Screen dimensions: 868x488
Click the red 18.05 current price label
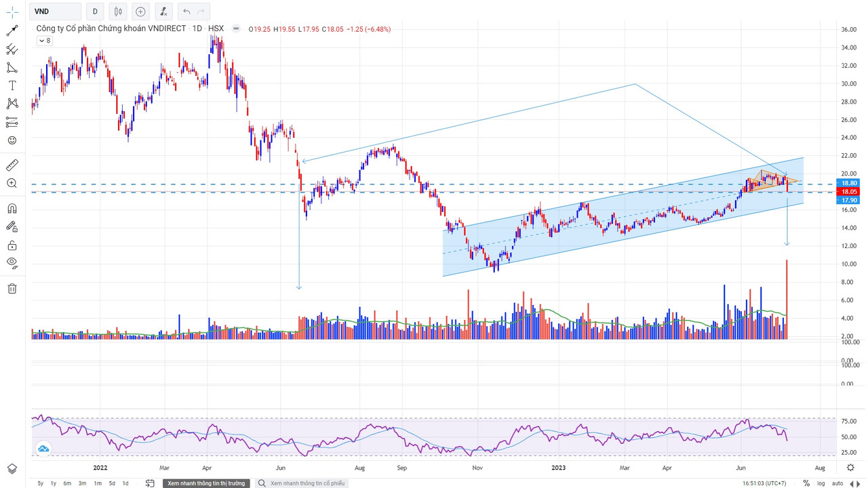850,192
